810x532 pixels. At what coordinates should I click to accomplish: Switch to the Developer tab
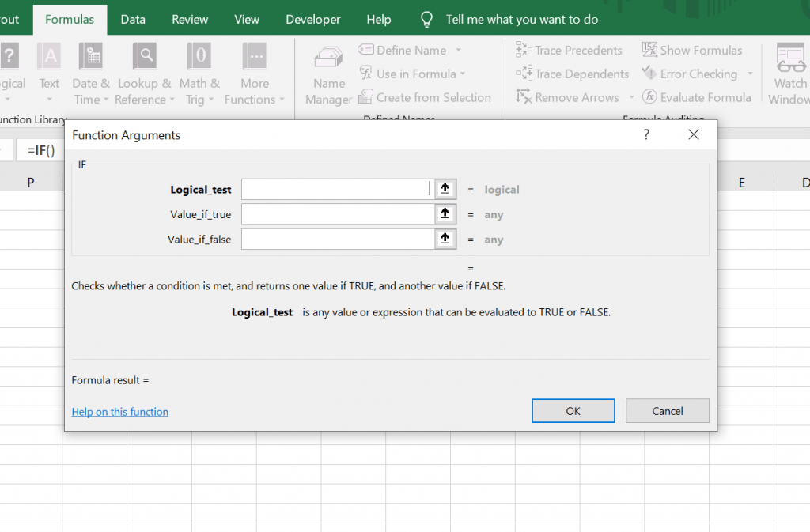click(313, 20)
